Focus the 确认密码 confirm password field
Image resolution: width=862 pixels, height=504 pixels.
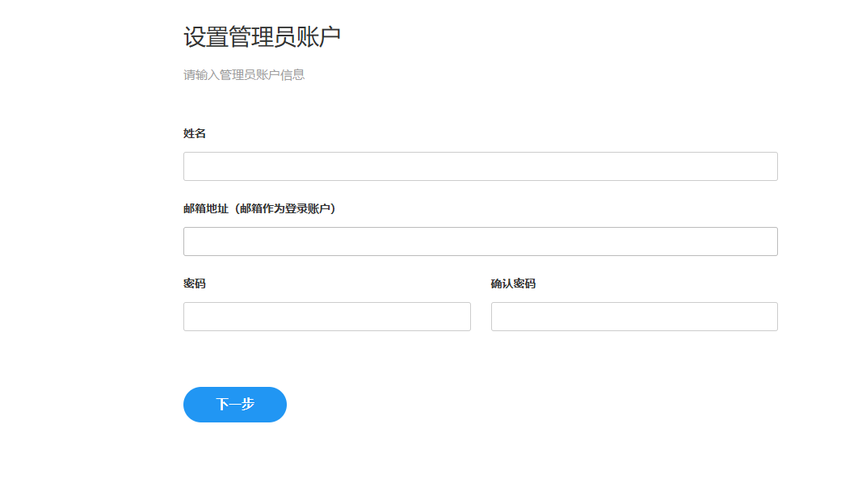point(634,317)
